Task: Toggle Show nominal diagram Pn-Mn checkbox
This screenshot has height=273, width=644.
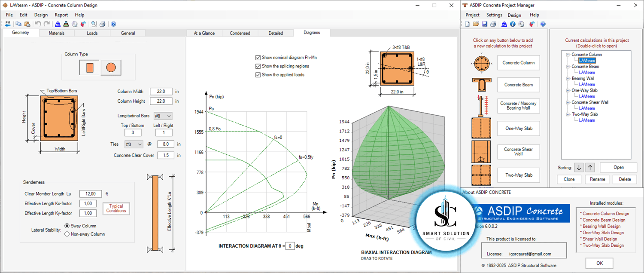Action: (x=258, y=58)
